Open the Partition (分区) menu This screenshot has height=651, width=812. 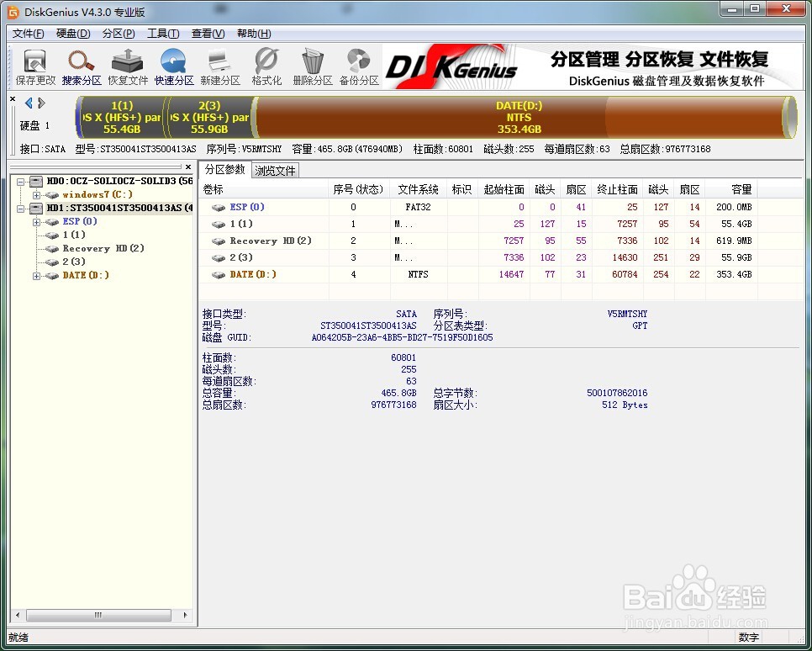click(x=119, y=34)
